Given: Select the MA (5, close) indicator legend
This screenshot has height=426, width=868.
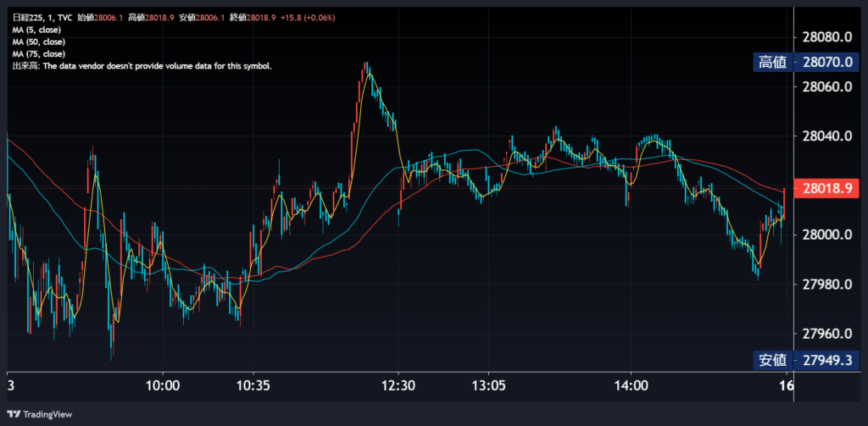Looking at the screenshot, I should coord(36,30).
